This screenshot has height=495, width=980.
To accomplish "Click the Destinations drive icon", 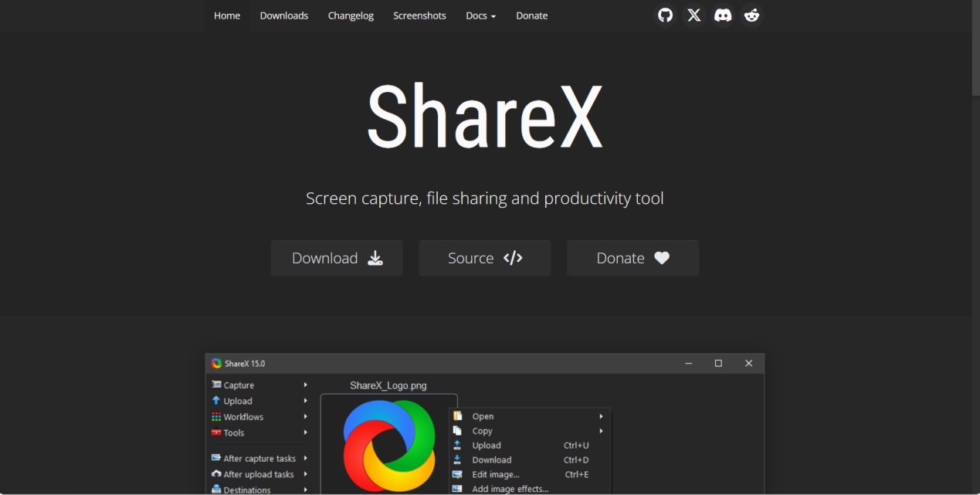I will 216,490.
